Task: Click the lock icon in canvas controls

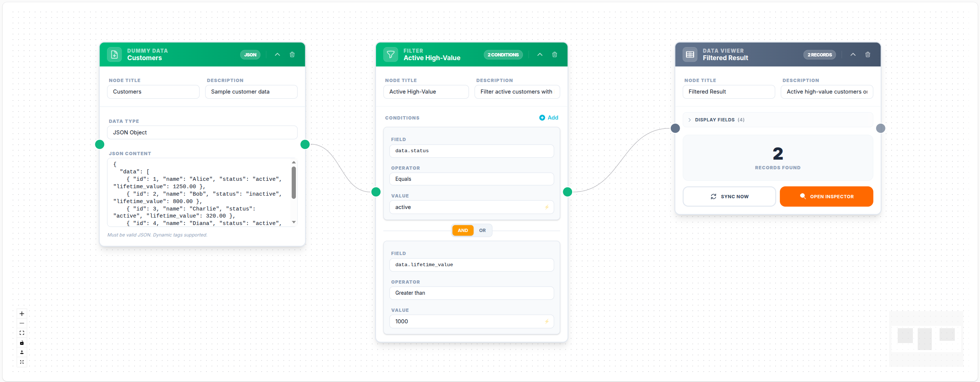Action: (22, 342)
